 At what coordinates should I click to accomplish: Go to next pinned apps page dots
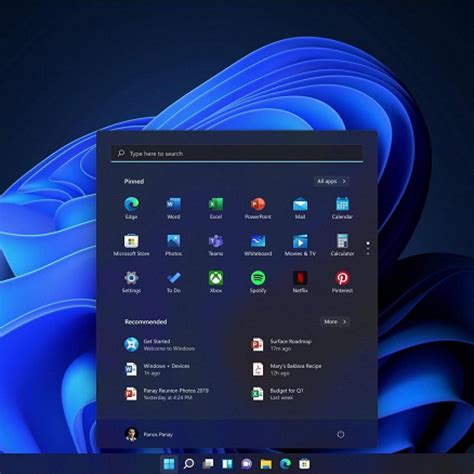(368, 249)
